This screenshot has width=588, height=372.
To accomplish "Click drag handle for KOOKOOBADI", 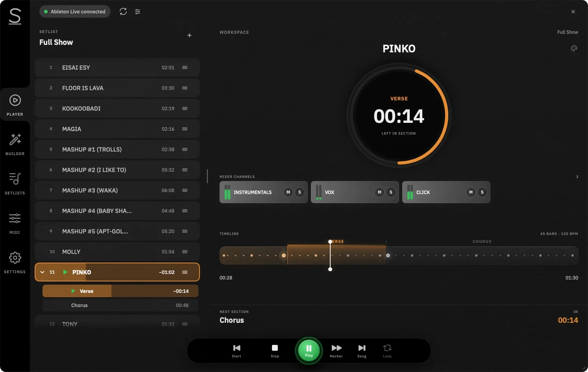I will click(x=185, y=109).
